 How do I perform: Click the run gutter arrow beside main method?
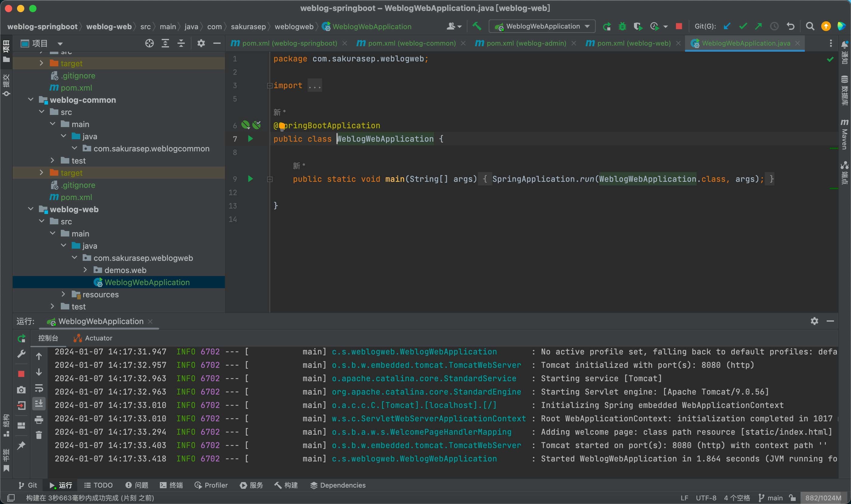(250, 179)
